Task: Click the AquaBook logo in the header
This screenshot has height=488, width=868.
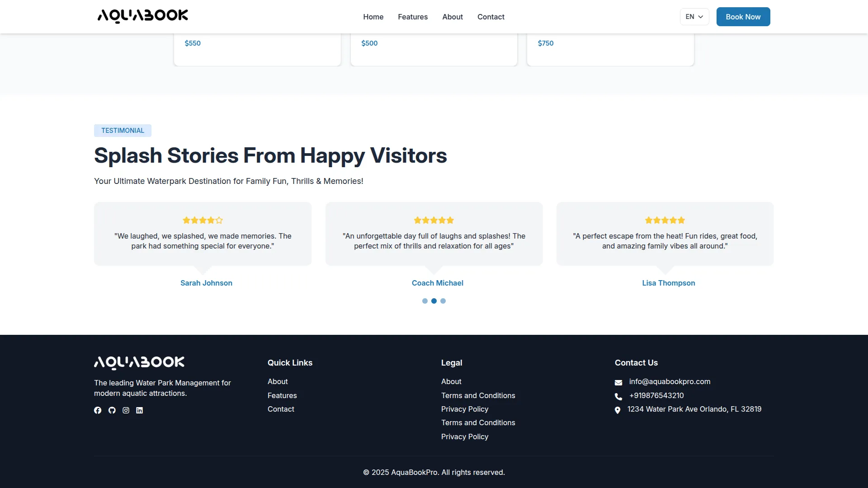Action: click(x=143, y=16)
